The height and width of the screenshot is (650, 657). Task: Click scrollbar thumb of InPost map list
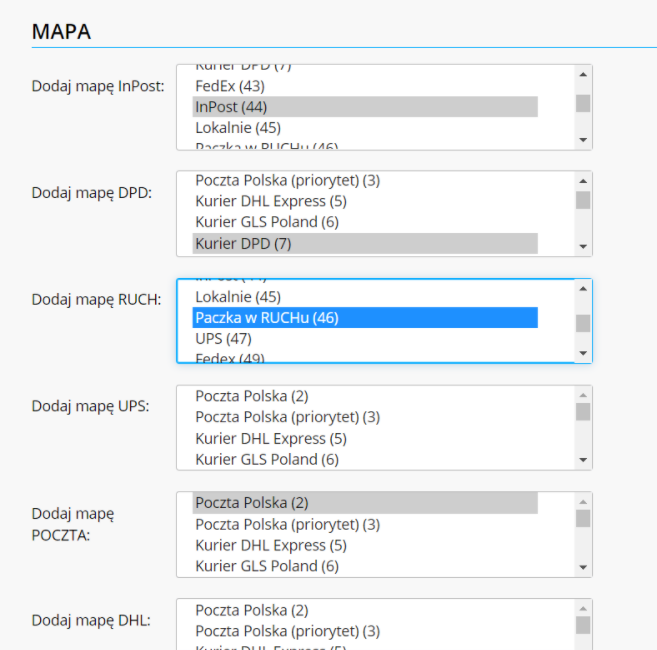click(583, 104)
